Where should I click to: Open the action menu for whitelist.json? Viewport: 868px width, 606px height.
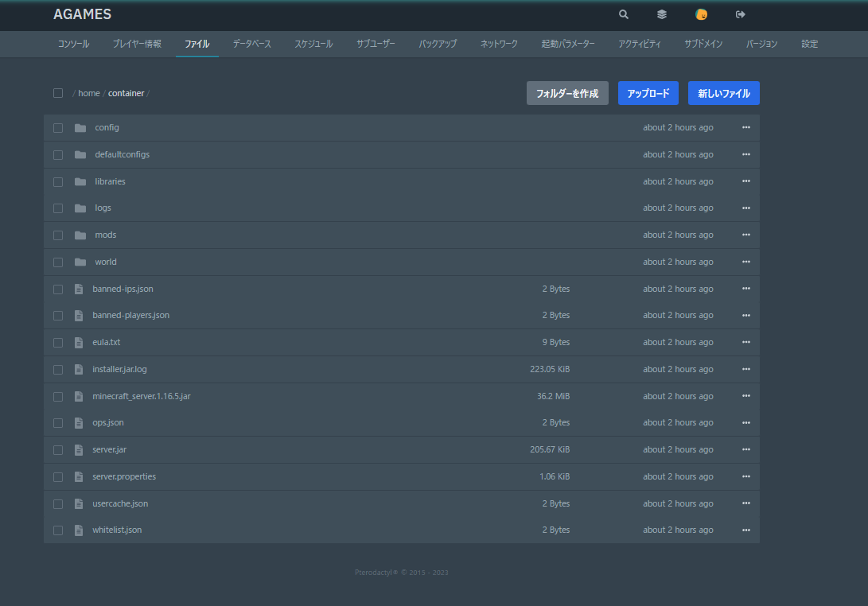click(745, 530)
